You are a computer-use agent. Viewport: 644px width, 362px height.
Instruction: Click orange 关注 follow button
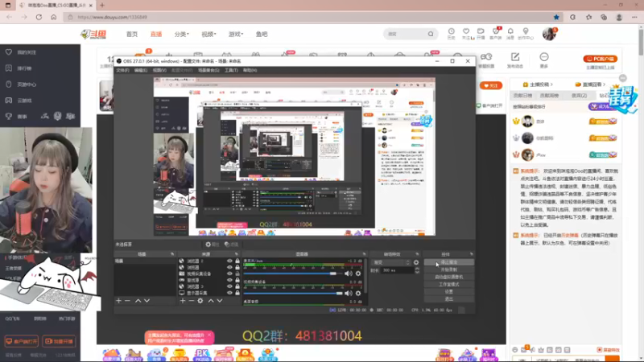click(x=491, y=85)
